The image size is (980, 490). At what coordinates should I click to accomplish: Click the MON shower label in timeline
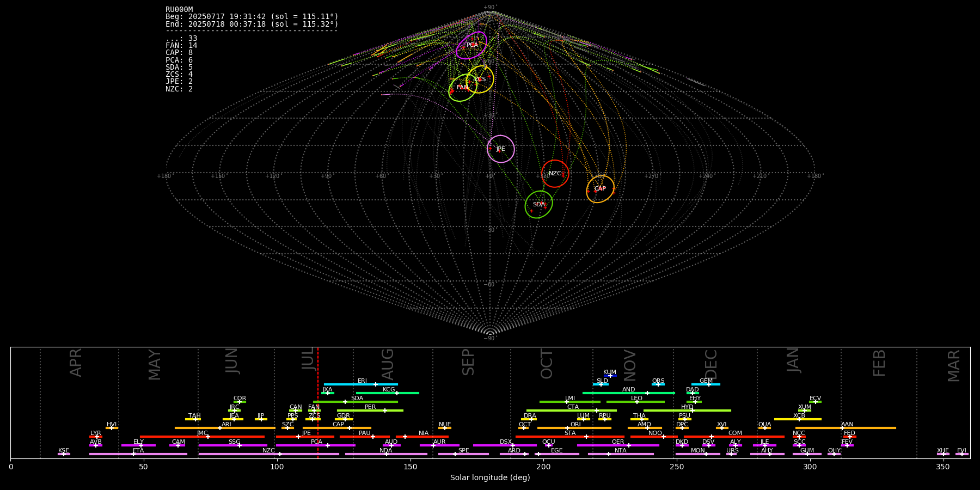click(697, 451)
